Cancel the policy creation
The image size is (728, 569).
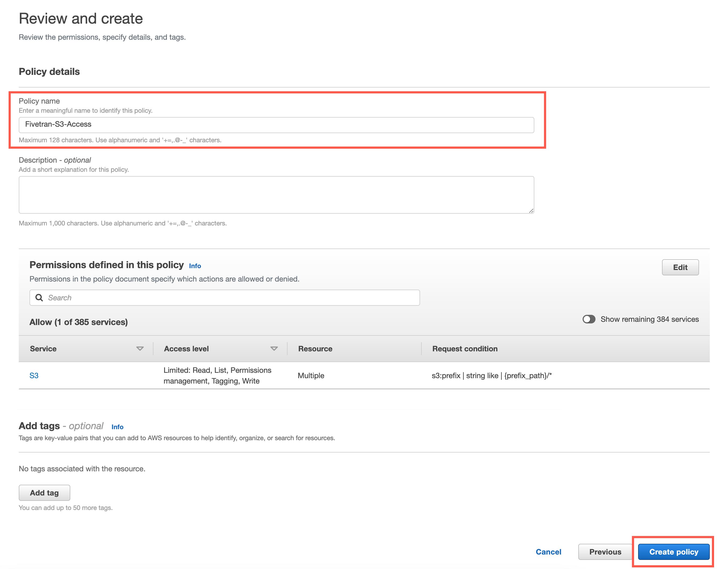(548, 552)
